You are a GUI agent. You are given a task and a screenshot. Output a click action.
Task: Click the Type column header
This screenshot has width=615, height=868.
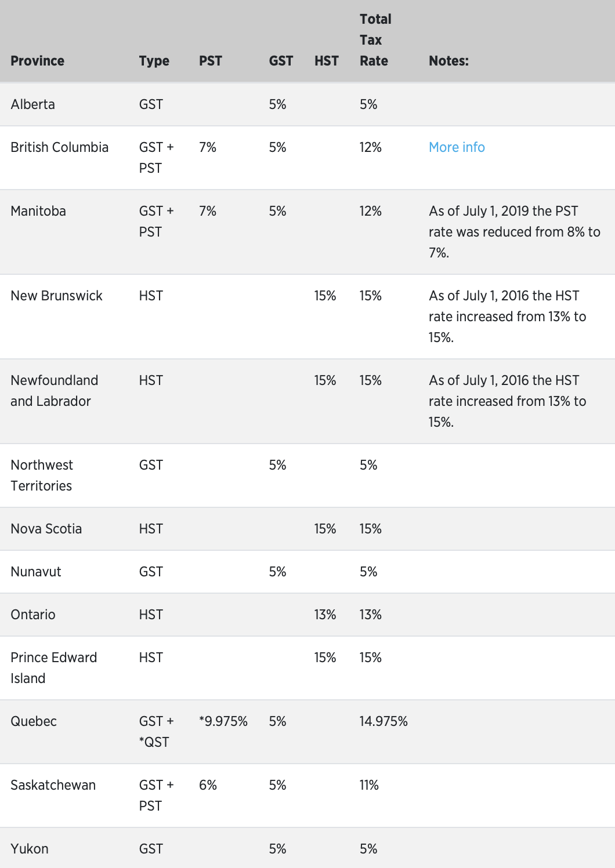[154, 61]
